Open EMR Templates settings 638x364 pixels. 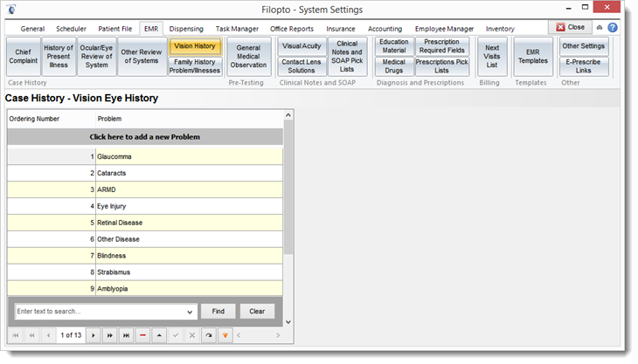point(533,57)
